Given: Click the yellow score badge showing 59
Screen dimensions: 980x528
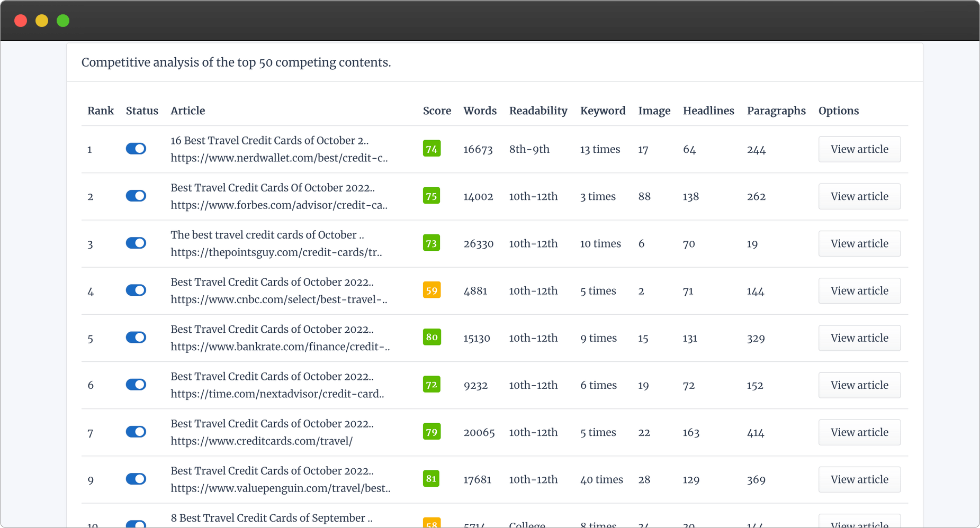Looking at the screenshot, I should point(431,290).
